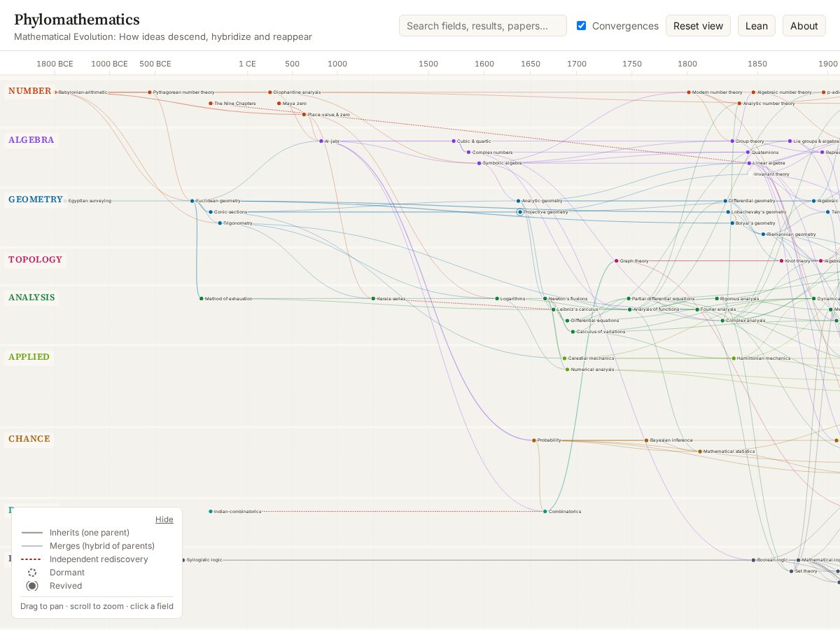Click the 1650 timeline tick
840x630 pixels.
pos(531,64)
